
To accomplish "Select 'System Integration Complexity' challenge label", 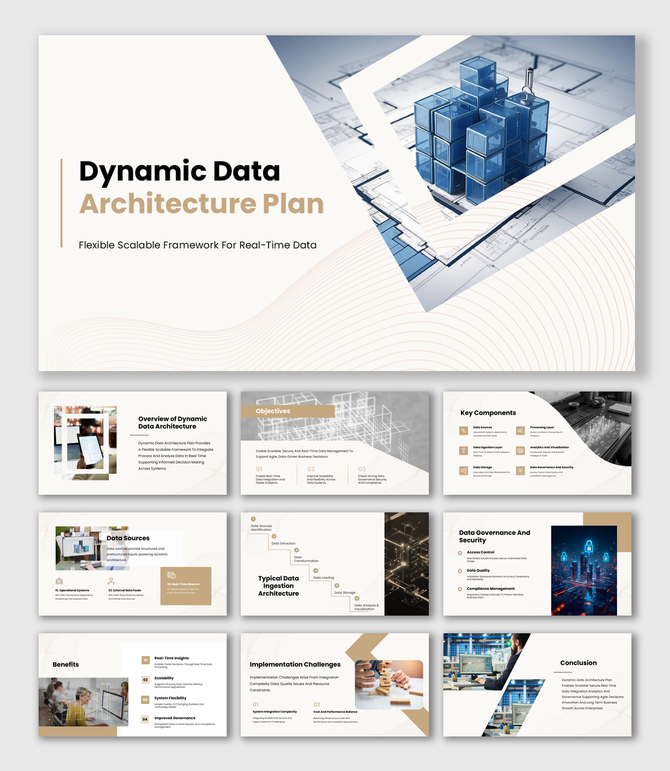I will [x=275, y=712].
